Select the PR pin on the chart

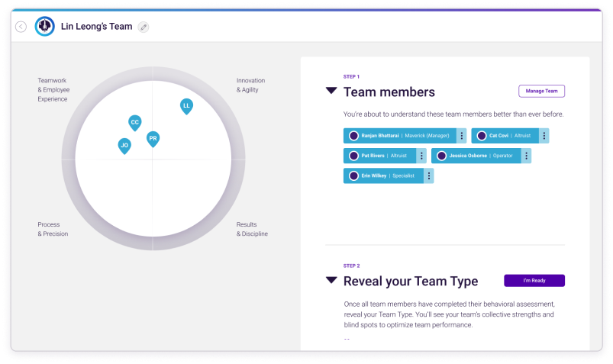[x=153, y=139]
